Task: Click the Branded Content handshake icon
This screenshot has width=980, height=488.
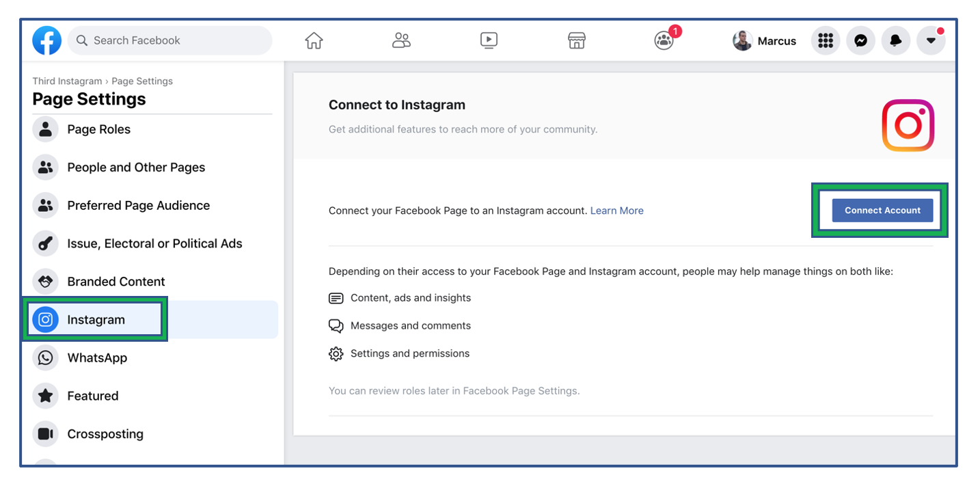Action: 46,282
